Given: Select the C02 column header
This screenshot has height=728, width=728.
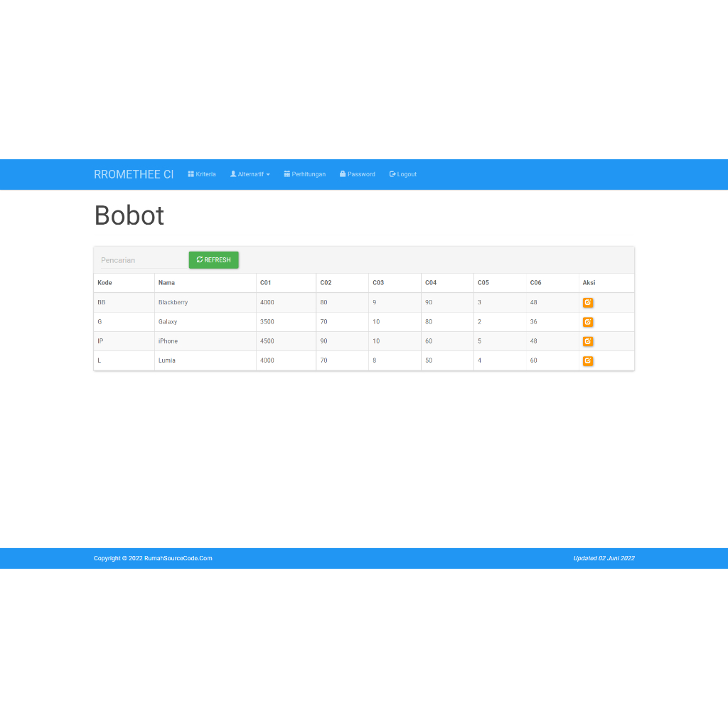Looking at the screenshot, I should [x=342, y=283].
